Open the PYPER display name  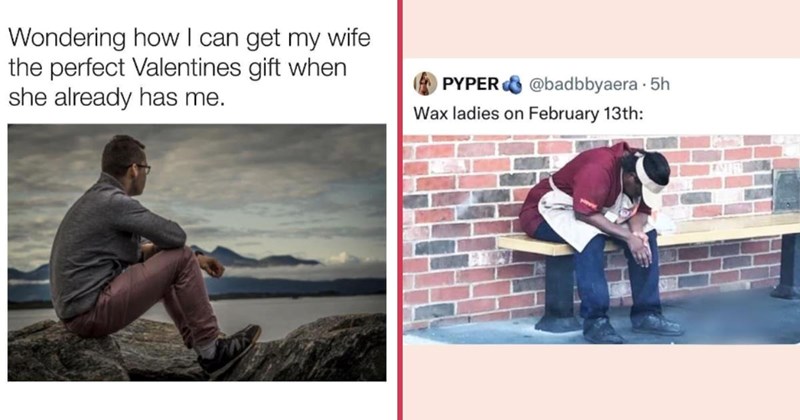tap(470, 84)
